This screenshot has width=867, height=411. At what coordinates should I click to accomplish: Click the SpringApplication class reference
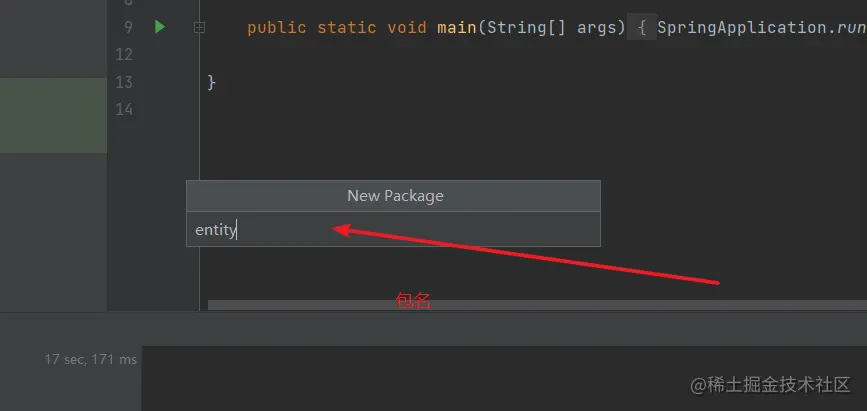[x=742, y=27]
